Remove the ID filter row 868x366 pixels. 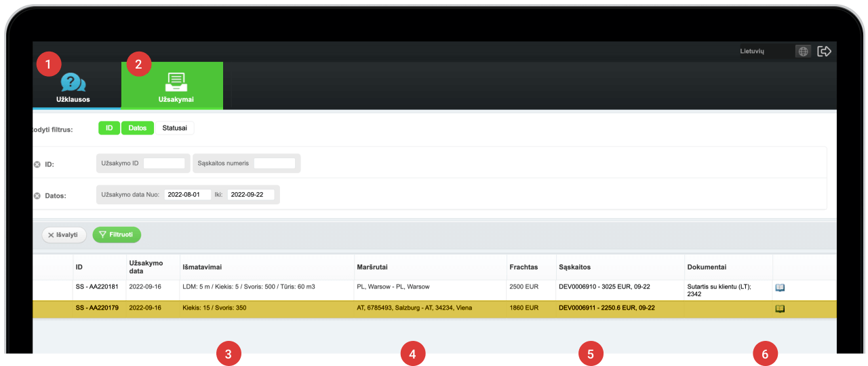(x=37, y=164)
